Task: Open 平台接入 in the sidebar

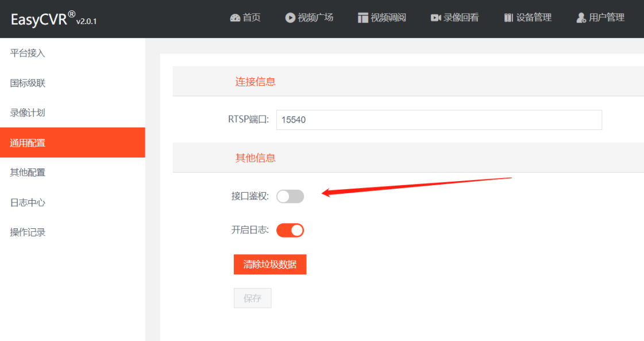Action: point(28,53)
